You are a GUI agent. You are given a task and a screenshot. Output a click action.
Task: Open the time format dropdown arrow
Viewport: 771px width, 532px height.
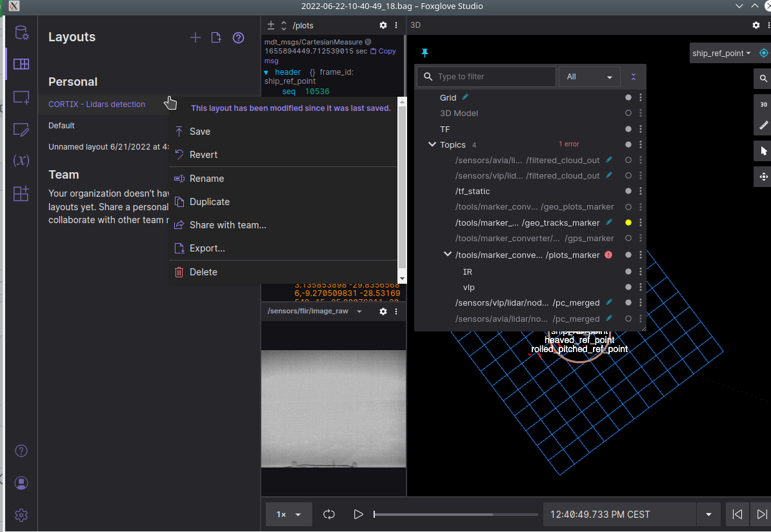coord(708,515)
